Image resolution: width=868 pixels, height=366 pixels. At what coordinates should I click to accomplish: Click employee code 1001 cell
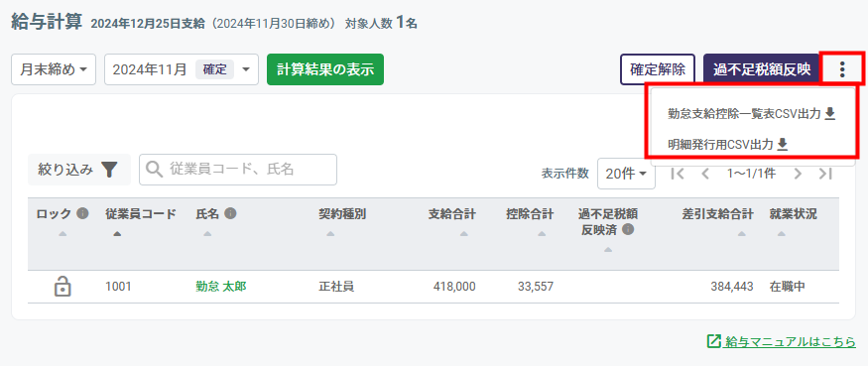118,287
